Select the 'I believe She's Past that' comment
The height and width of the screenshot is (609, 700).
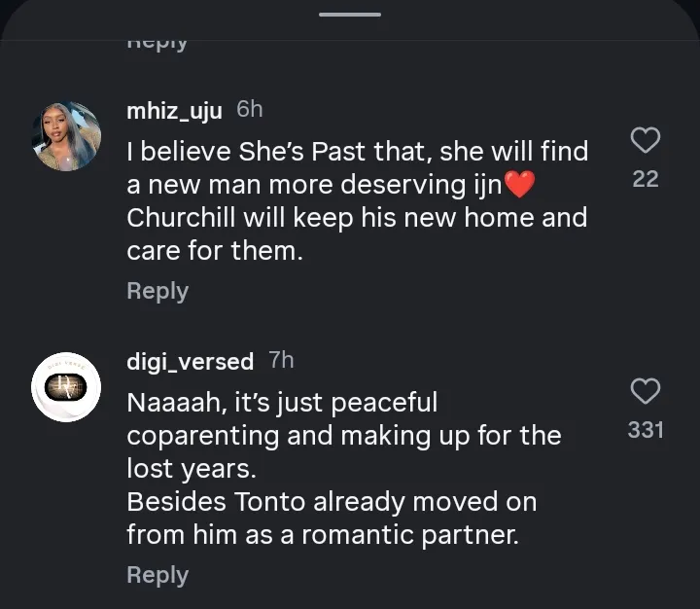tap(357, 152)
